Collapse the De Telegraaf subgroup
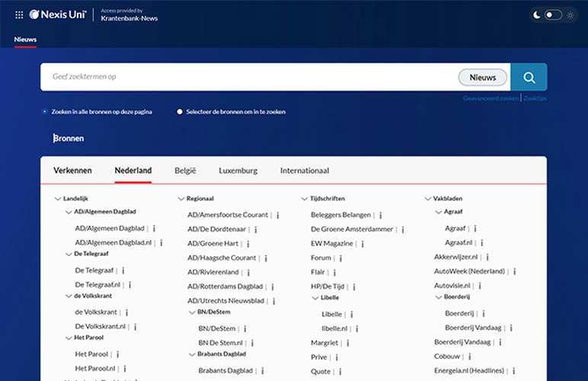 pos(69,255)
